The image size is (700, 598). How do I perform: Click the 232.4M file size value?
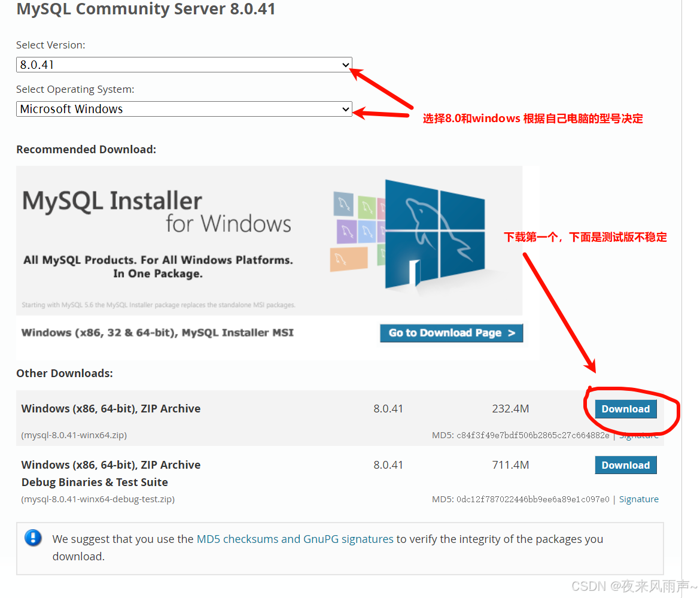[x=510, y=409]
